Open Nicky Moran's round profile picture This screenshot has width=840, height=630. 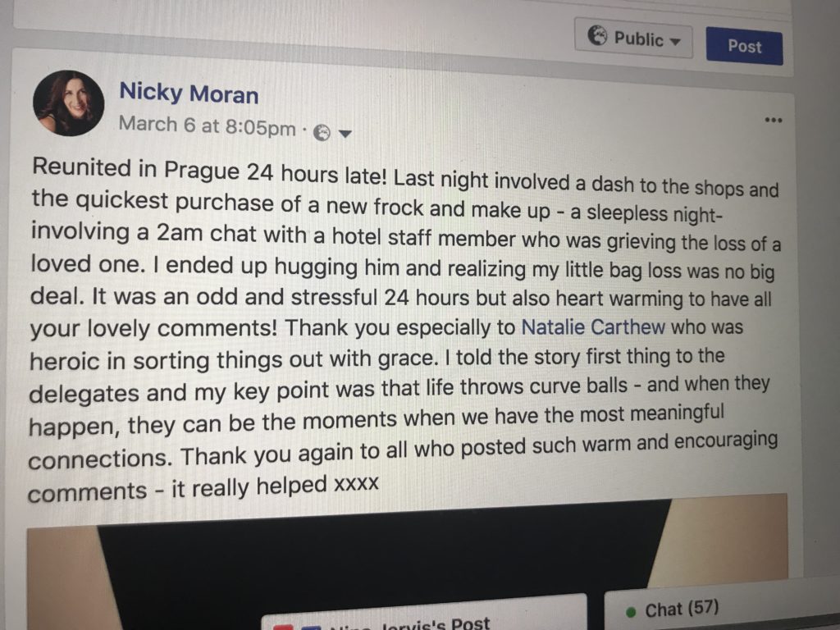(69, 103)
